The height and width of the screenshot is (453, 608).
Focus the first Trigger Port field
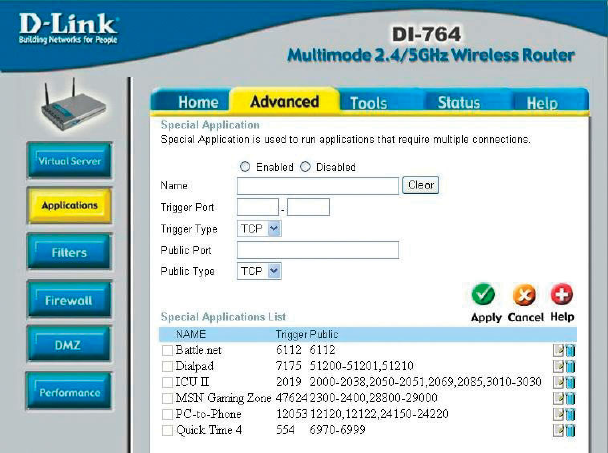(x=258, y=207)
